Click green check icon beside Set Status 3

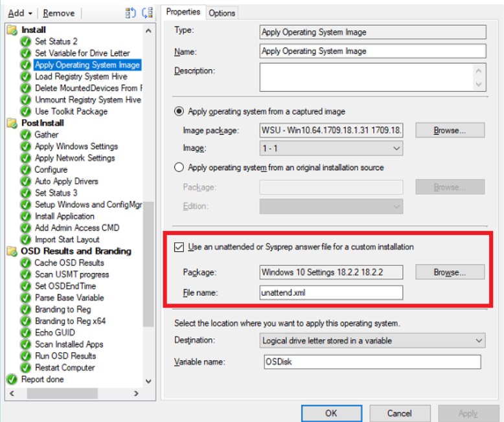tap(25, 193)
